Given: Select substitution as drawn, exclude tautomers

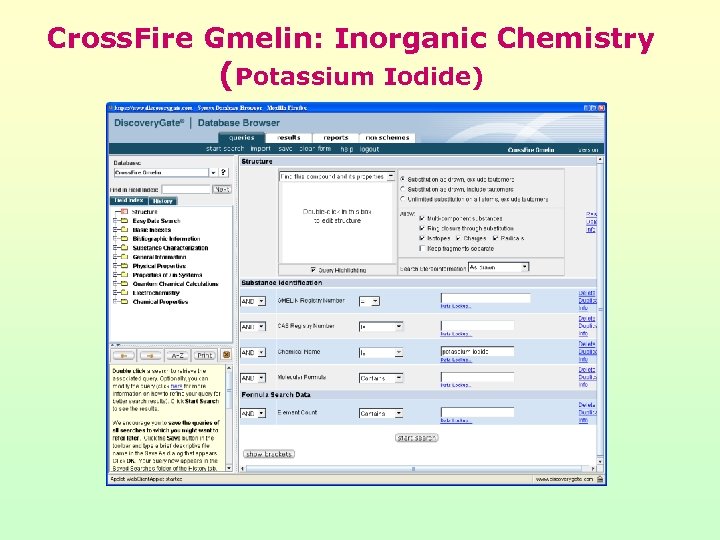Looking at the screenshot, I should point(403,179).
